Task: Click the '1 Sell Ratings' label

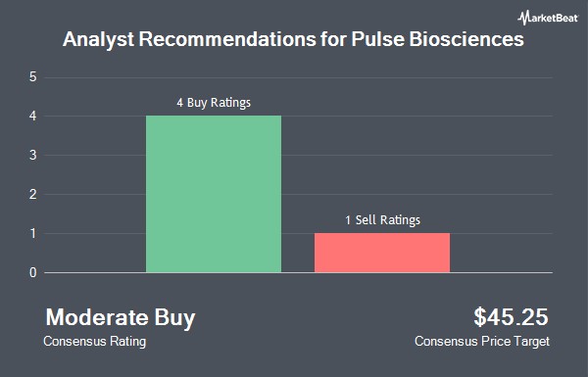Action: (x=382, y=220)
